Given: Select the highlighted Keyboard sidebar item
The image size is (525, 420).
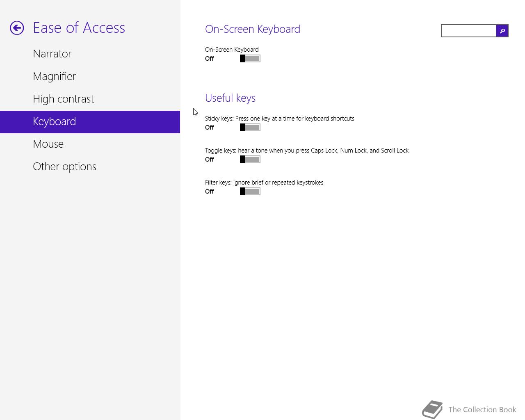Looking at the screenshot, I should [54, 121].
